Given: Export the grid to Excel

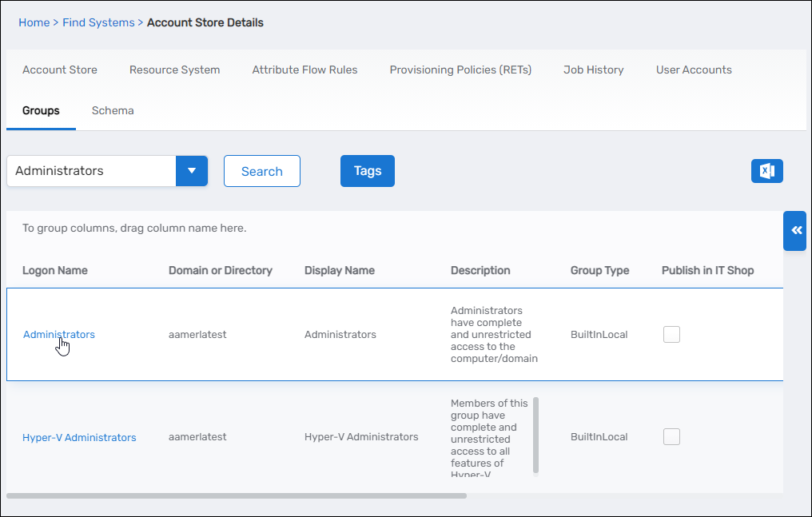Looking at the screenshot, I should pyautogui.click(x=766, y=171).
